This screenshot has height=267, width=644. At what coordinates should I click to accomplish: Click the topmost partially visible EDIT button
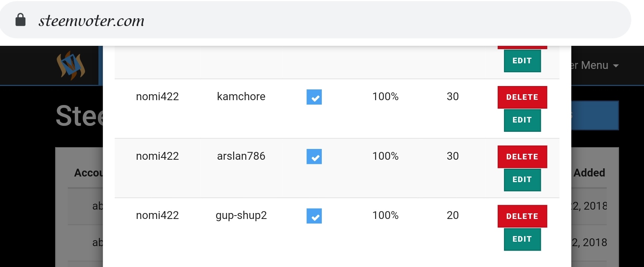point(522,61)
